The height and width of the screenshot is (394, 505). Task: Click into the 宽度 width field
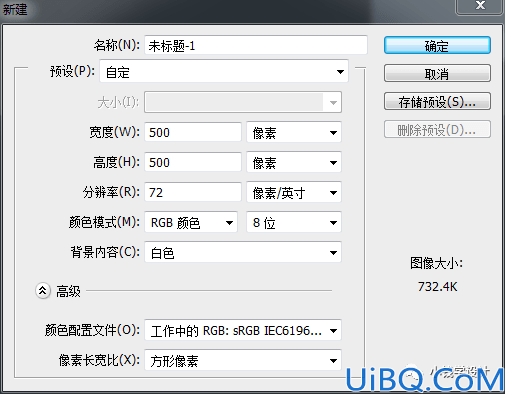click(x=193, y=132)
